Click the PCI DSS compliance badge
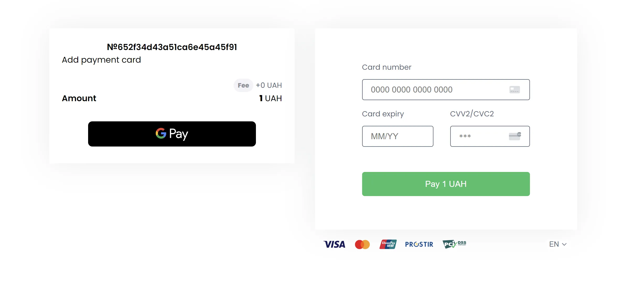The height and width of the screenshot is (303, 644). pos(454,244)
